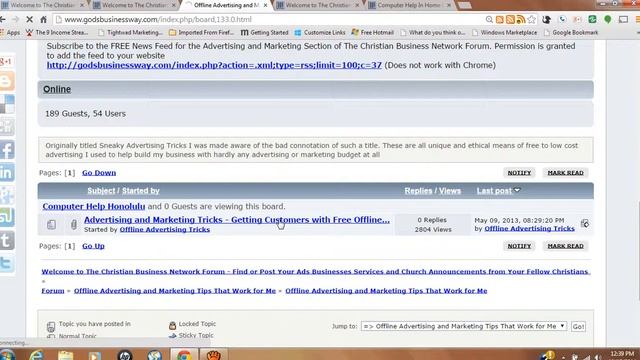Image resolution: width=640 pixels, height=360 pixels.
Task: Share page on Tumblr from sidebar
Action: pos(7,241)
